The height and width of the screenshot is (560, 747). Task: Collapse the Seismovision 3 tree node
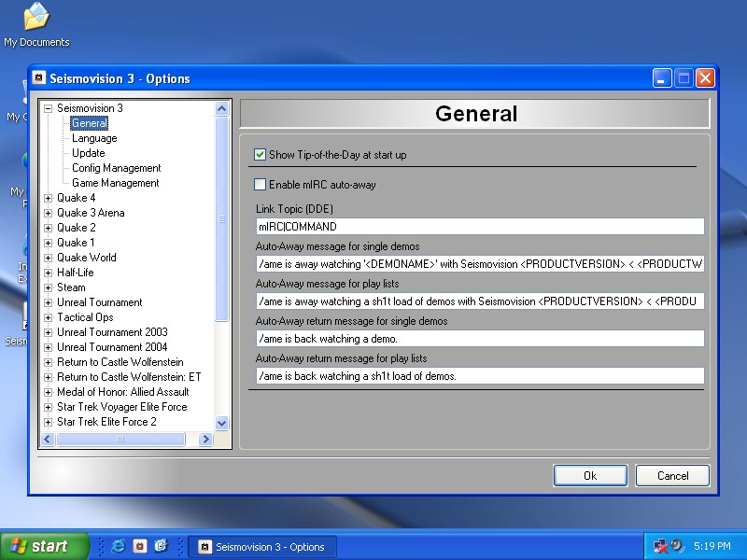(x=49, y=108)
